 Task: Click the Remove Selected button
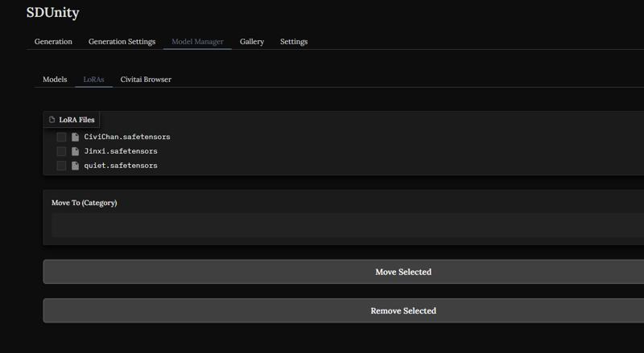click(344, 310)
